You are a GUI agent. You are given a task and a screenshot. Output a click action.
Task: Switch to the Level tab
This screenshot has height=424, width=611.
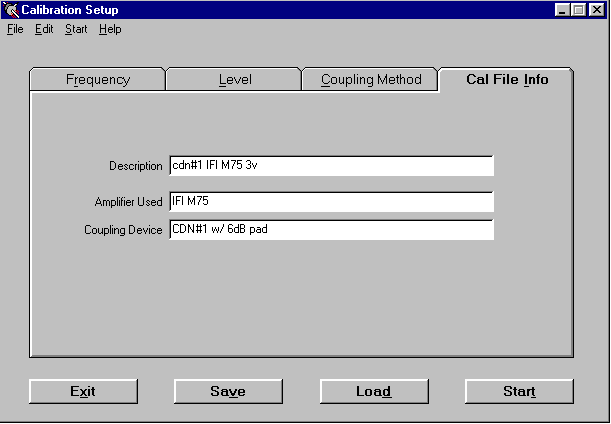(235, 80)
